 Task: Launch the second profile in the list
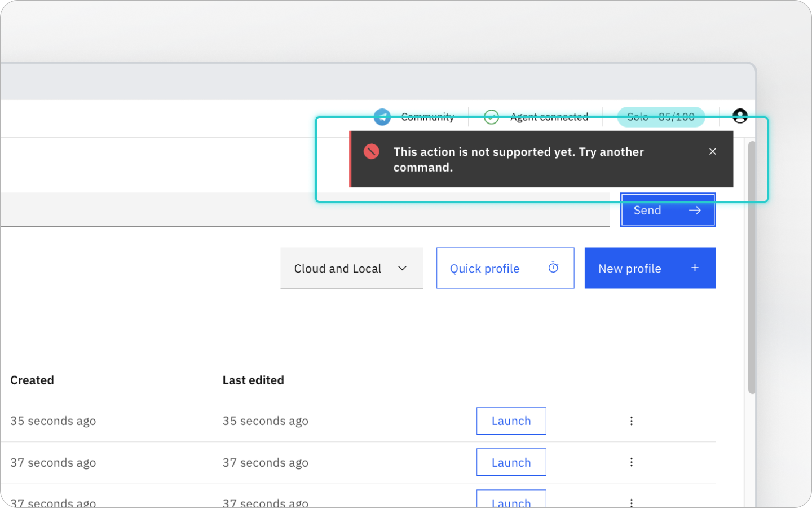(x=511, y=462)
